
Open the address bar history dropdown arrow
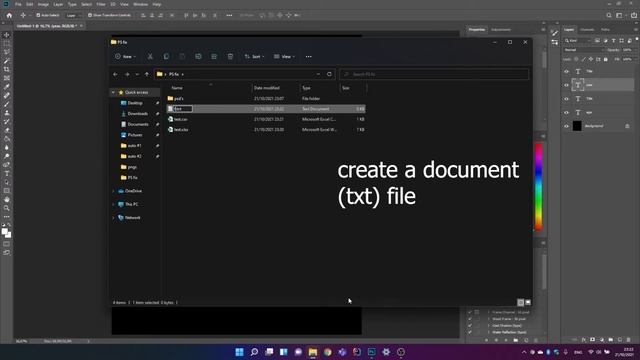click(x=318, y=74)
